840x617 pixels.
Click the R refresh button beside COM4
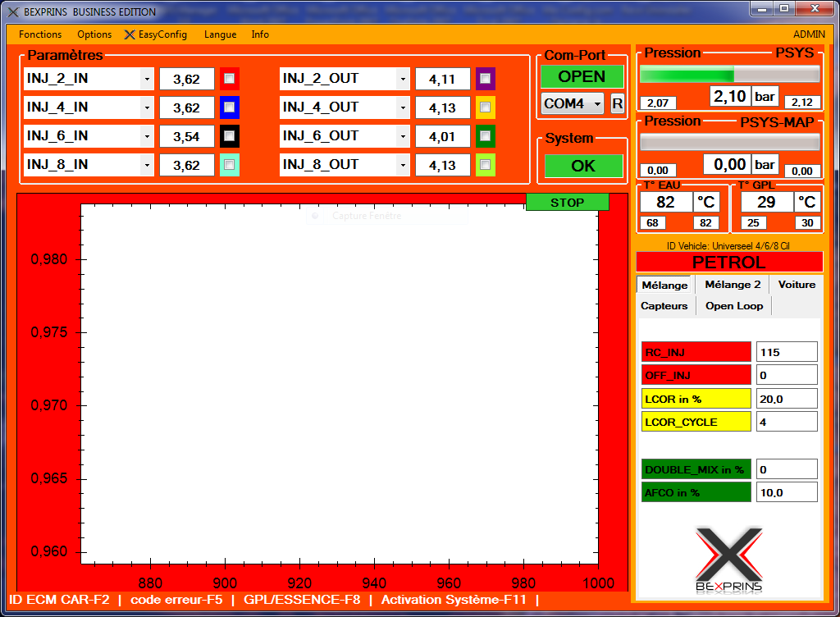click(617, 104)
